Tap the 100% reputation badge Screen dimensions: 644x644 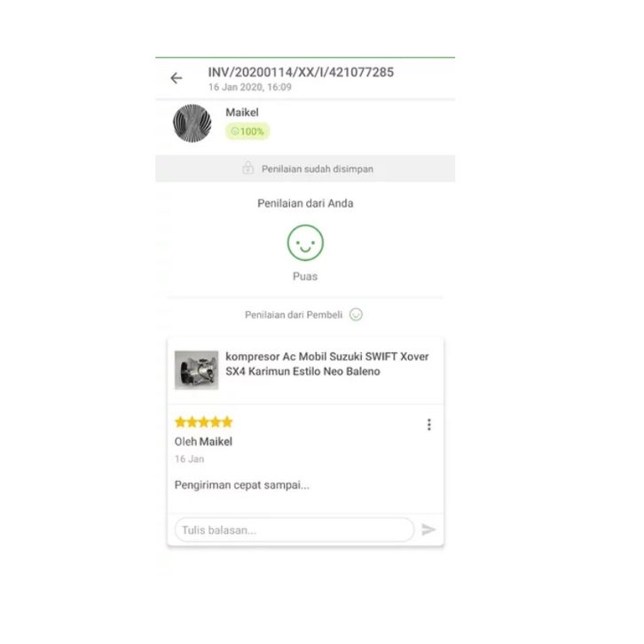(247, 131)
